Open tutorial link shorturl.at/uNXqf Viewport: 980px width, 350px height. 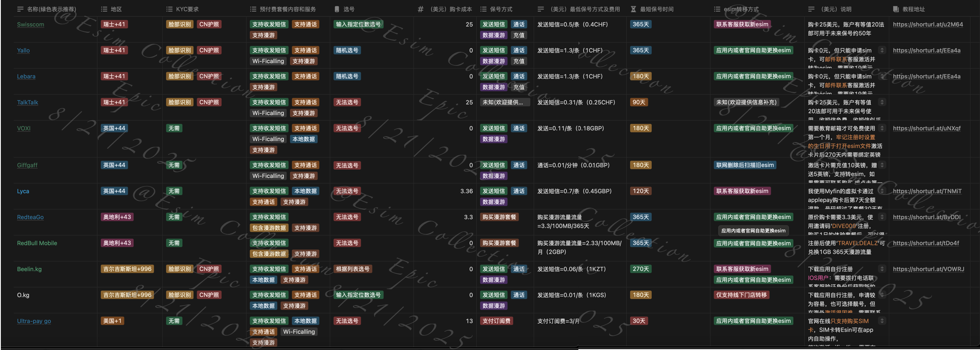click(x=926, y=128)
